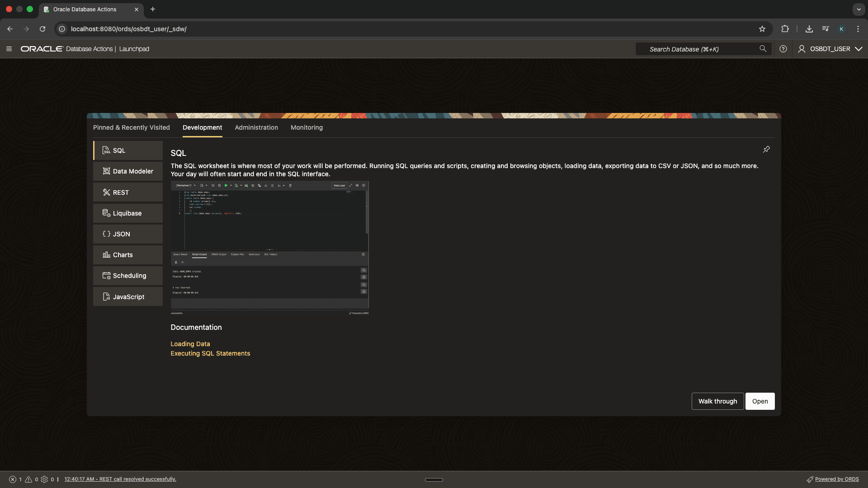Select JavaScript in the side list

click(x=128, y=297)
